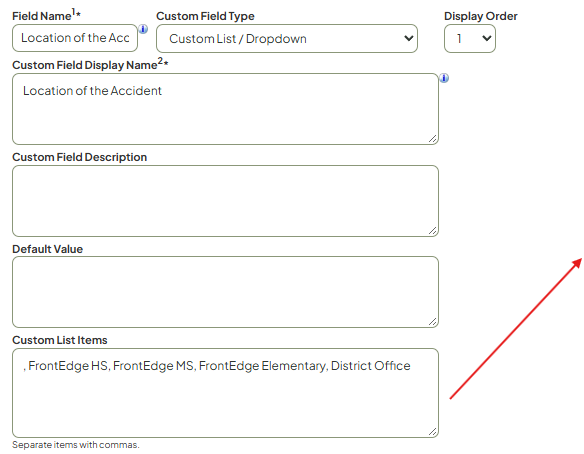This screenshot has height=454, width=584.
Task: Click the 'Display Order' label
Action: pyautogui.click(x=480, y=16)
